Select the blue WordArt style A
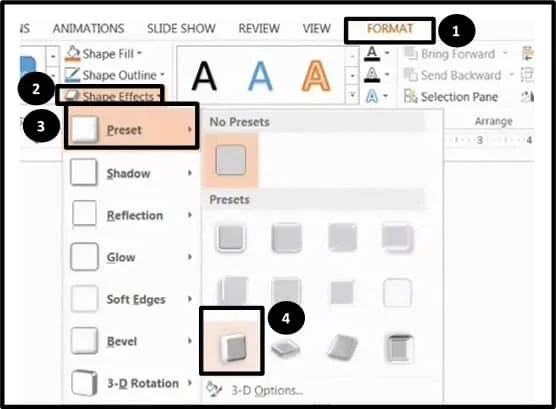The image size is (556, 409). pyautogui.click(x=260, y=75)
